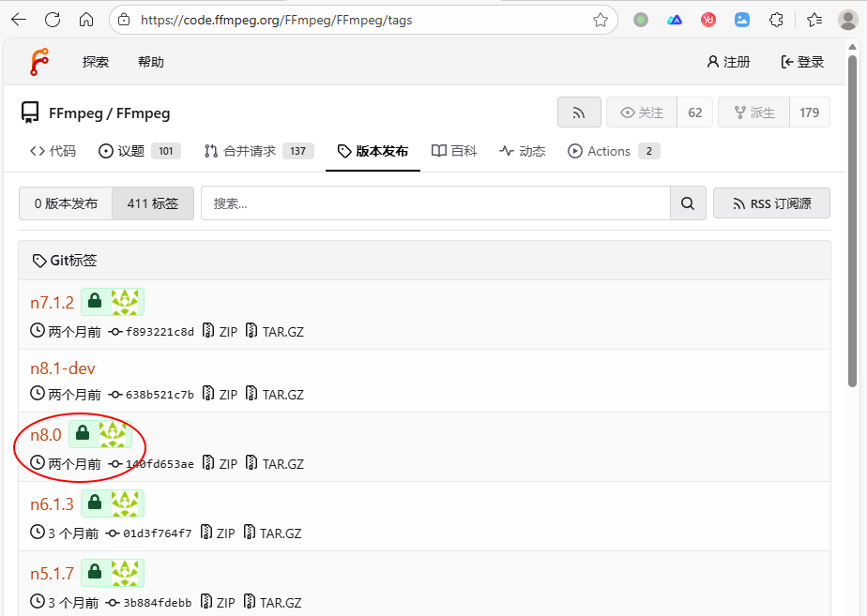Click the 关注 watch button
The width and height of the screenshot is (867, 616).
pos(642,113)
